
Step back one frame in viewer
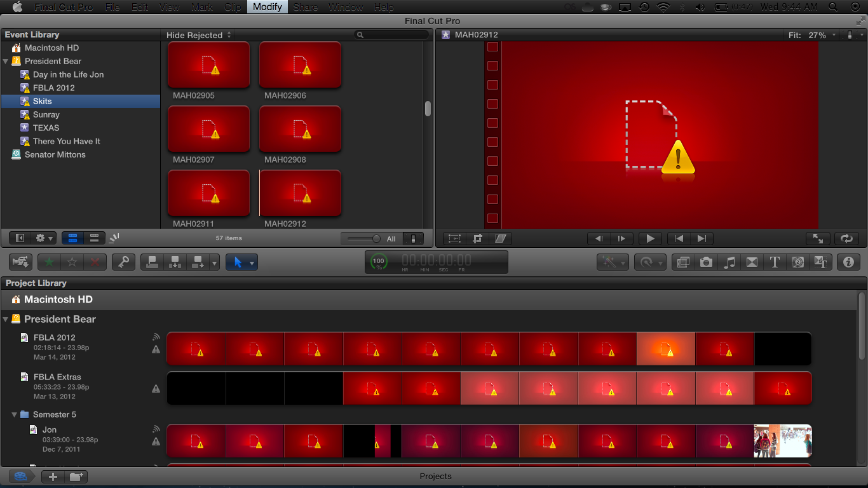click(x=599, y=239)
